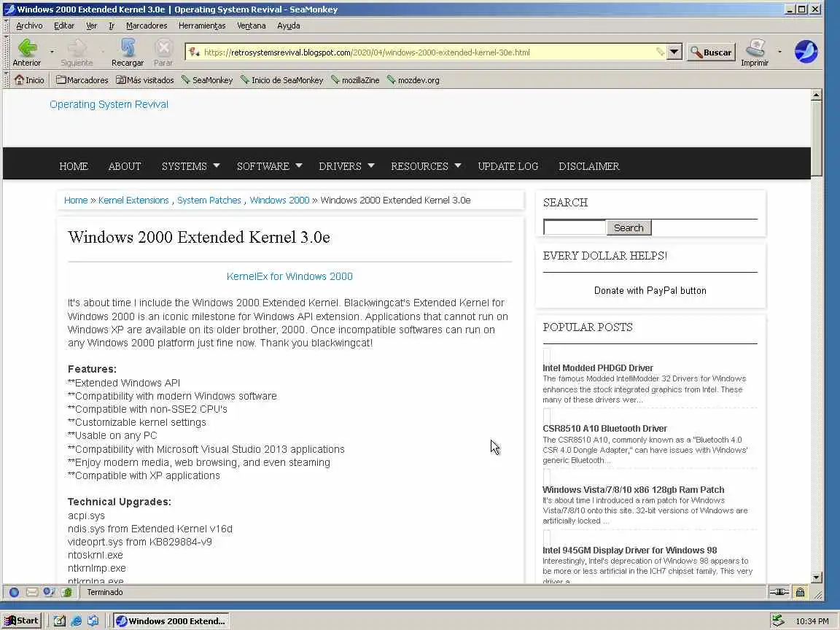This screenshot has width=840, height=630.
Task: Open the Ayuda menu
Action: pos(288,26)
